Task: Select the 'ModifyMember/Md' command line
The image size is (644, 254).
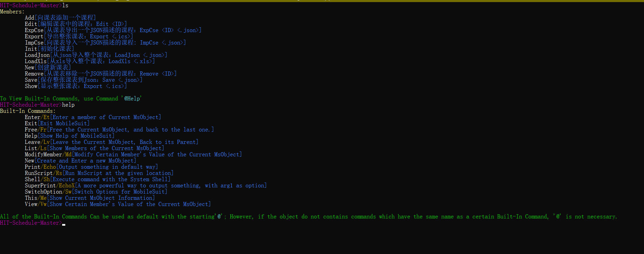Action: pos(133,154)
